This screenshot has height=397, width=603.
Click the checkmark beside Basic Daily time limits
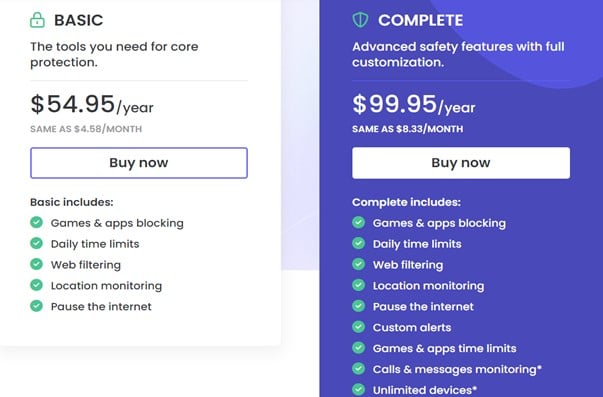(x=37, y=243)
